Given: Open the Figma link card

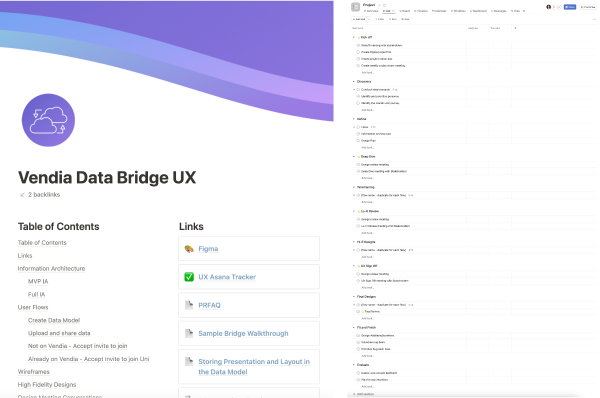Looking at the screenshot, I should tap(249, 249).
